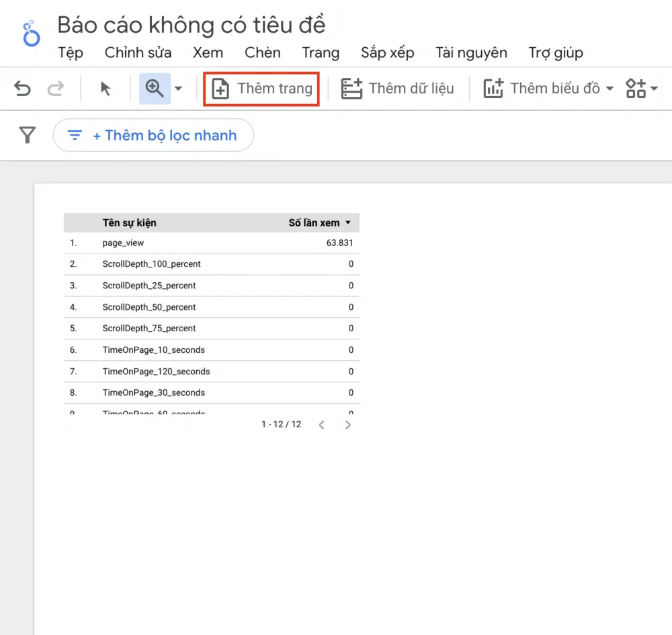Click the Tên sự kiện column header
The height and width of the screenshot is (635, 672).
[130, 223]
